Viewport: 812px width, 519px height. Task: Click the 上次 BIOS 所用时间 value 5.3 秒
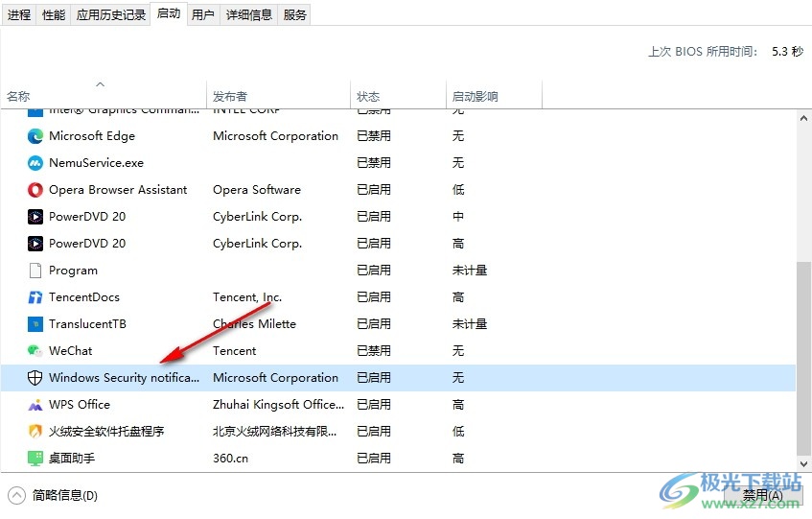[x=787, y=51]
